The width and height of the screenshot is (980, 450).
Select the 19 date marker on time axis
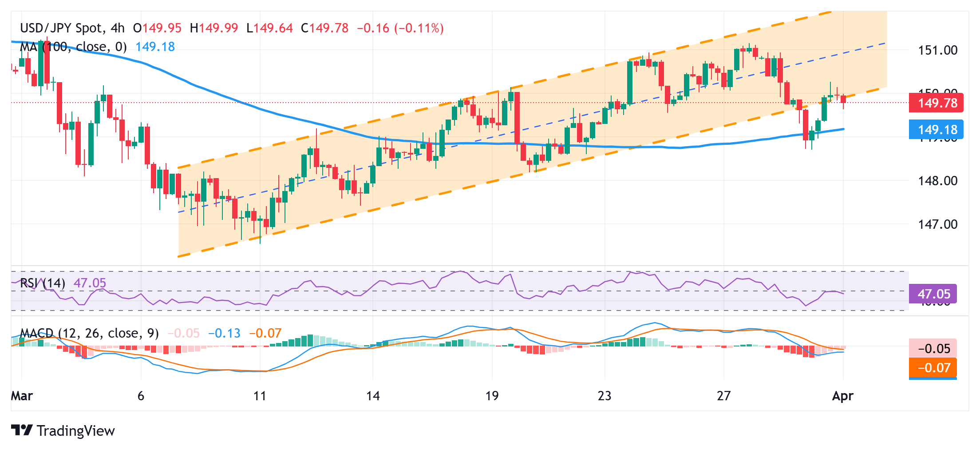(492, 396)
